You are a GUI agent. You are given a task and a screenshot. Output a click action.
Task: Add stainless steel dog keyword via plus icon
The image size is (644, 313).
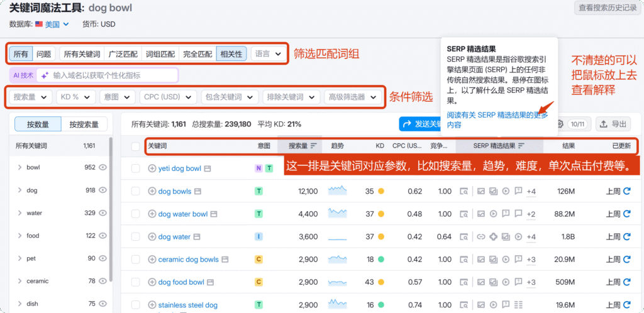pos(152,305)
